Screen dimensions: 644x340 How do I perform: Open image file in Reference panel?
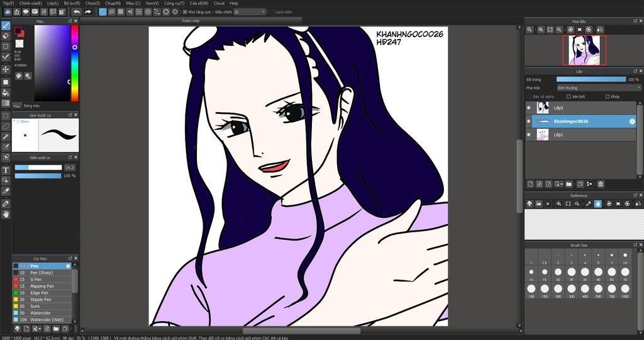tap(538, 204)
